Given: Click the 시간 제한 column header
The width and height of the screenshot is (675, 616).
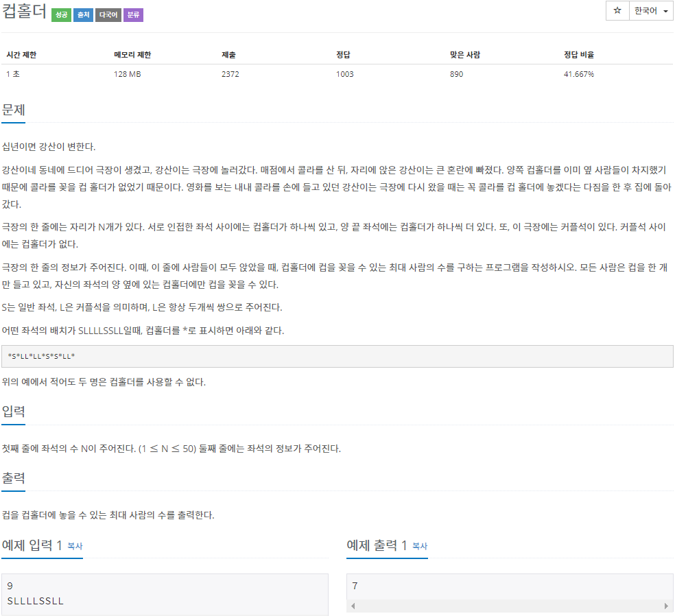Looking at the screenshot, I should (21, 55).
